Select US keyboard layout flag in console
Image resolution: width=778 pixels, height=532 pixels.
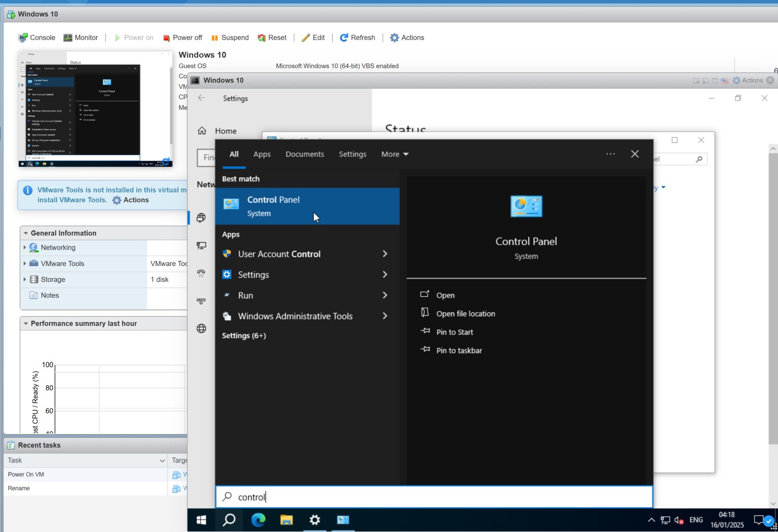(724, 81)
